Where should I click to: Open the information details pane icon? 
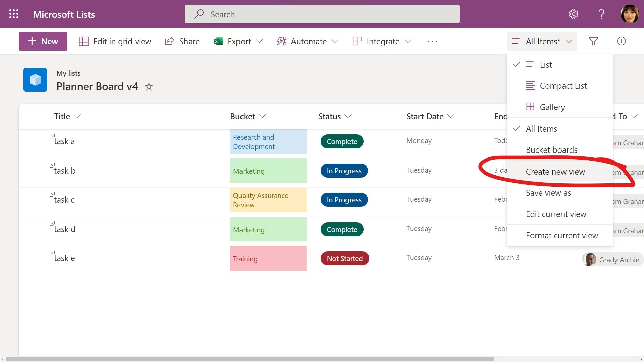[621, 41]
